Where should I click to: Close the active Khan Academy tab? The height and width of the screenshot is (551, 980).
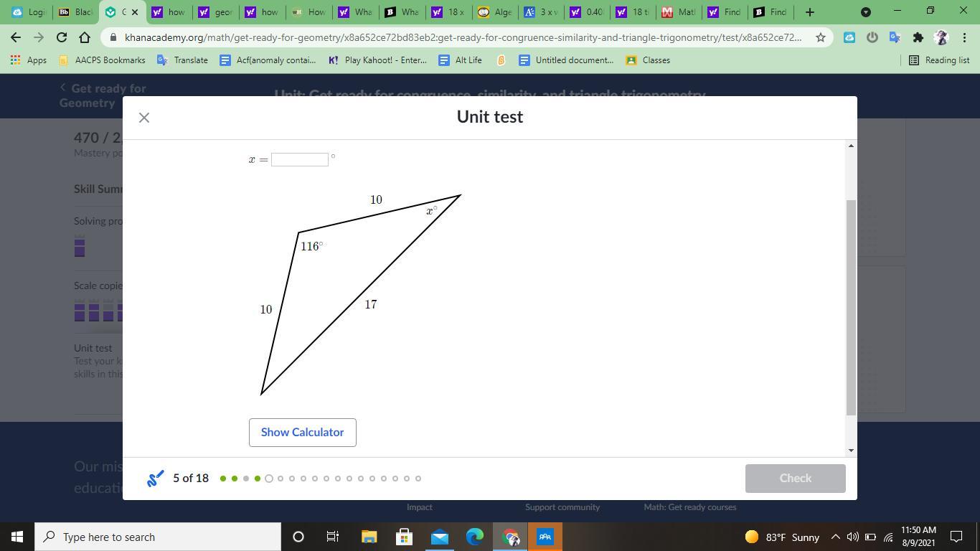[134, 12]
